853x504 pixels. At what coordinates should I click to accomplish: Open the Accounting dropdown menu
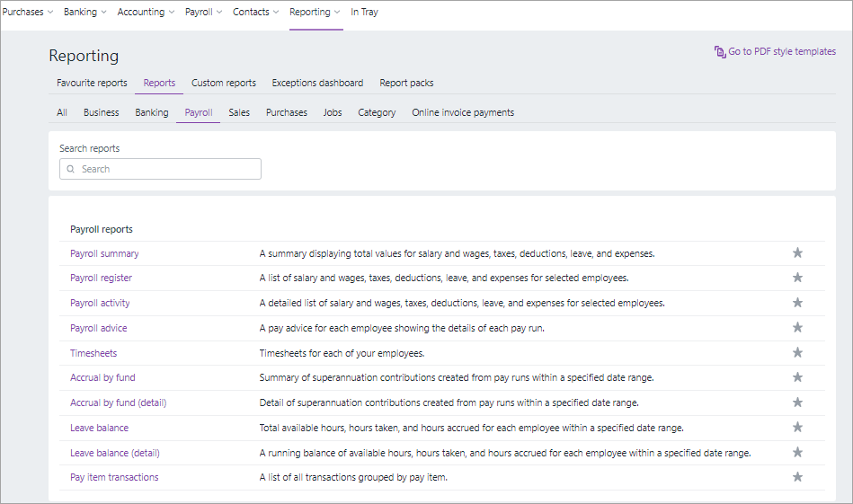147,13
